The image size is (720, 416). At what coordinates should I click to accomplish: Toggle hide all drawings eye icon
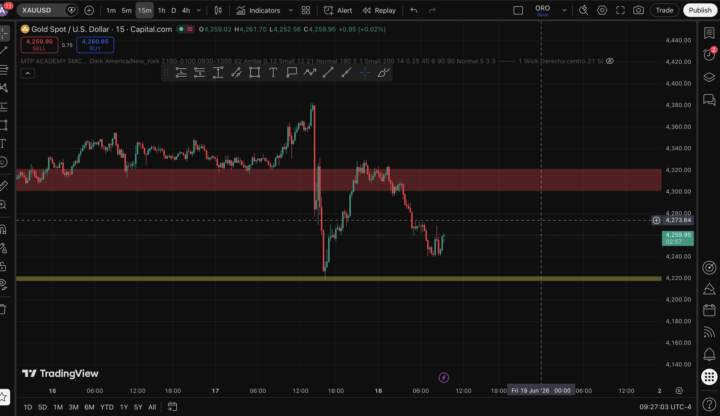pyautogui.click(x=3, y=285)
